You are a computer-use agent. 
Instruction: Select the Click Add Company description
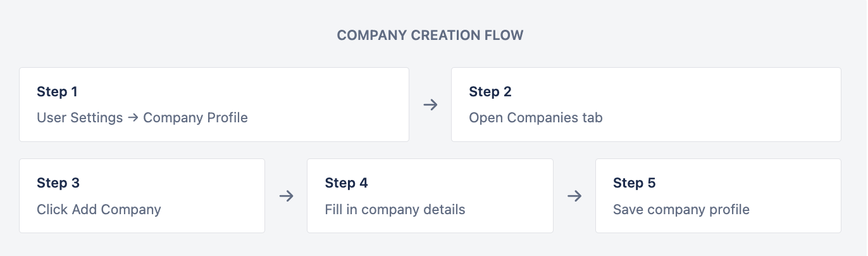coord(99,209)
